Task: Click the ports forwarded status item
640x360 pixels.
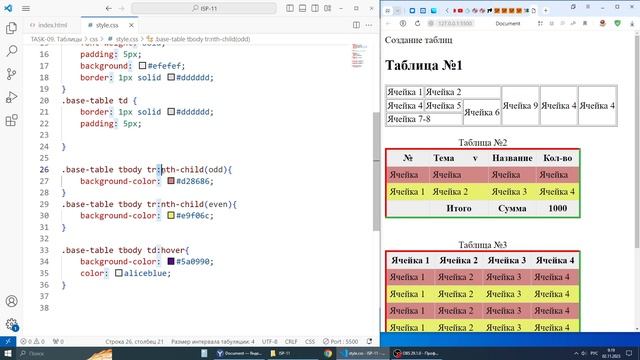Action: tap(58, 341)
